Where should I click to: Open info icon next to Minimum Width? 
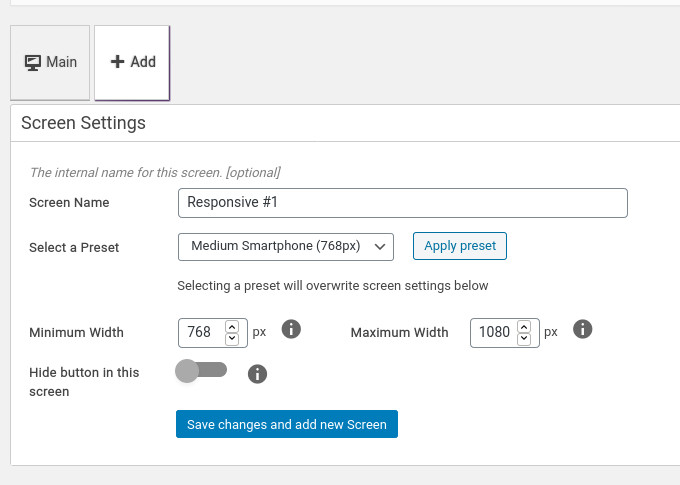[x=291, y=329]
